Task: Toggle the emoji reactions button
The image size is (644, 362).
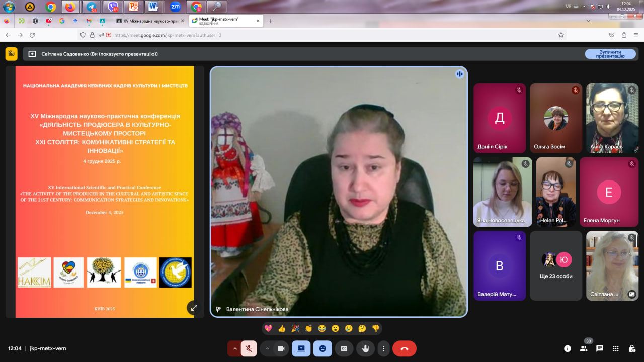Action: tap(323, 348)
